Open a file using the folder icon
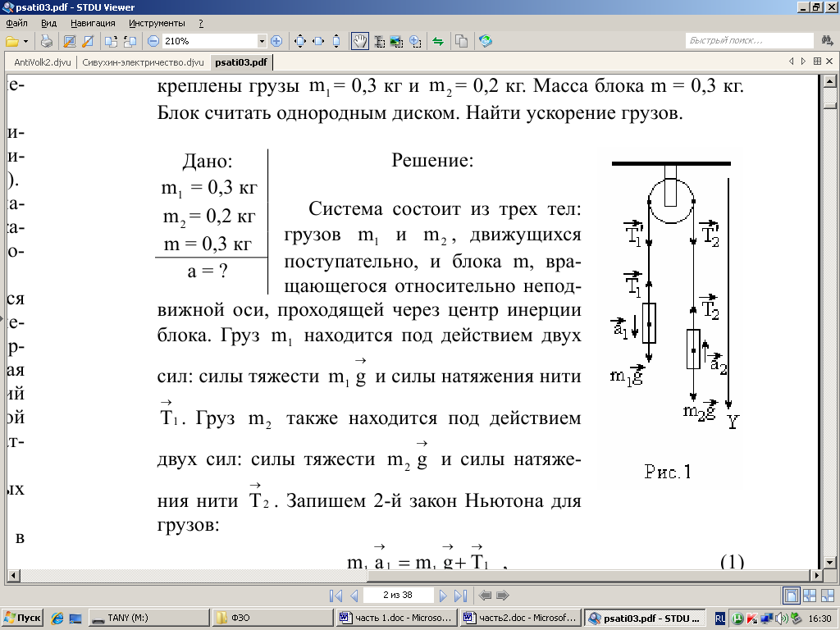The height and width of the screenshot is (630, 840). pos(11,41)
